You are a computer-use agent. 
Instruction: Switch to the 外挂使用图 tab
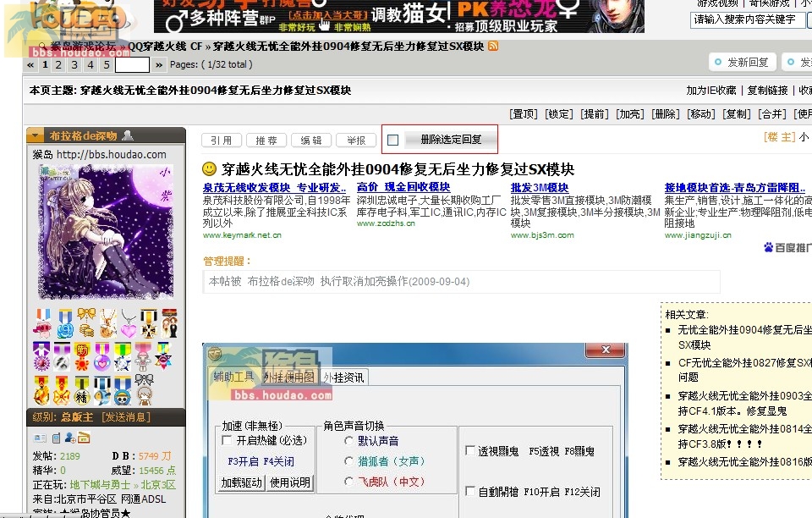click(289, 377)
